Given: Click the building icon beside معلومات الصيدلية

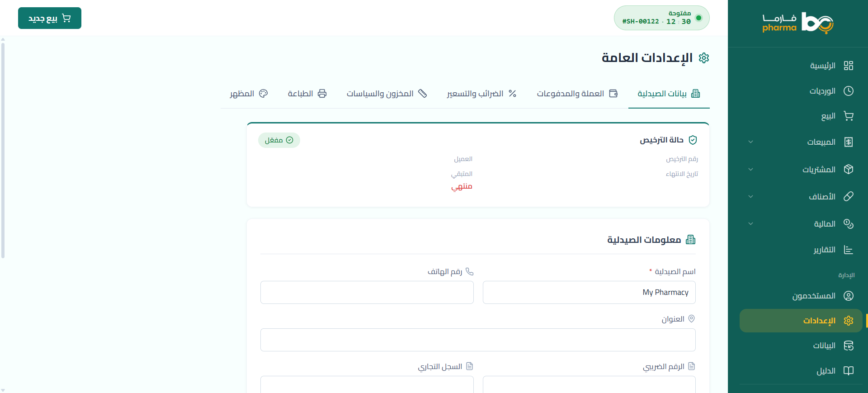Looking at the screenshot, I should pos(690,240).
